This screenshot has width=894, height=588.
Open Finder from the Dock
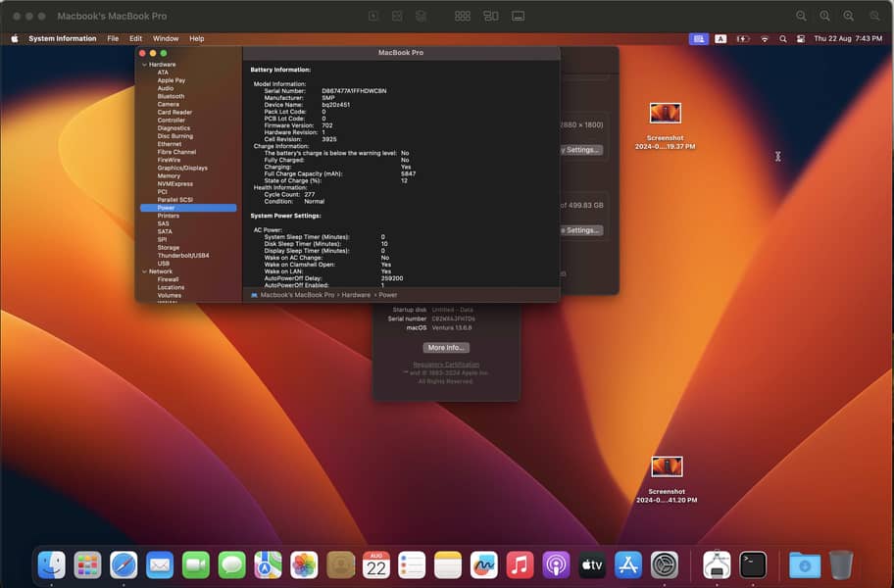(52, 564)
